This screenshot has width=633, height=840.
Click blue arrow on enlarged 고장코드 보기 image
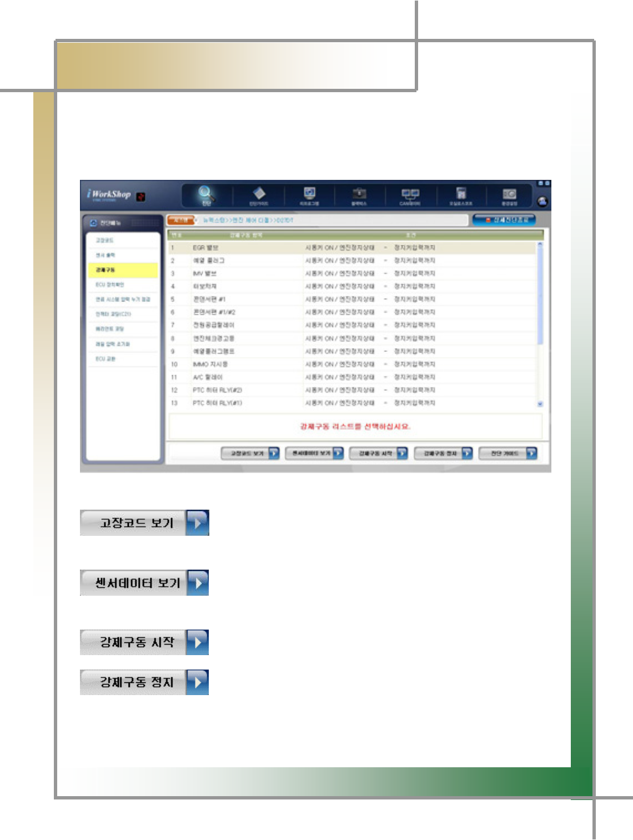(197, 522)
